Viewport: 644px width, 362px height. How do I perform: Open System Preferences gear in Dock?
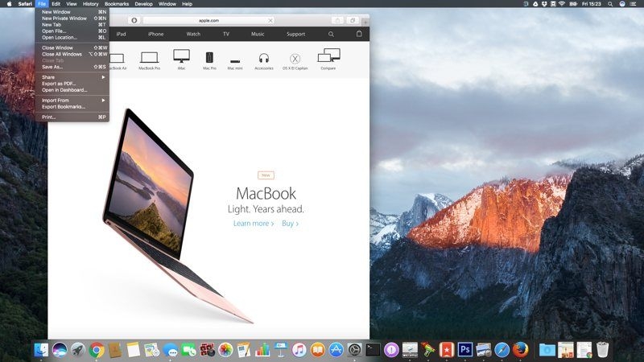coord(354,350)
